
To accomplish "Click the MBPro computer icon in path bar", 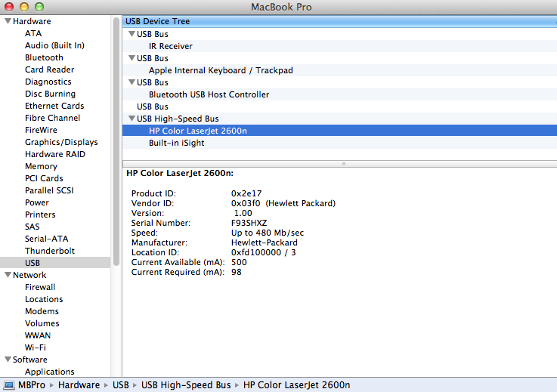I will 9,385.
